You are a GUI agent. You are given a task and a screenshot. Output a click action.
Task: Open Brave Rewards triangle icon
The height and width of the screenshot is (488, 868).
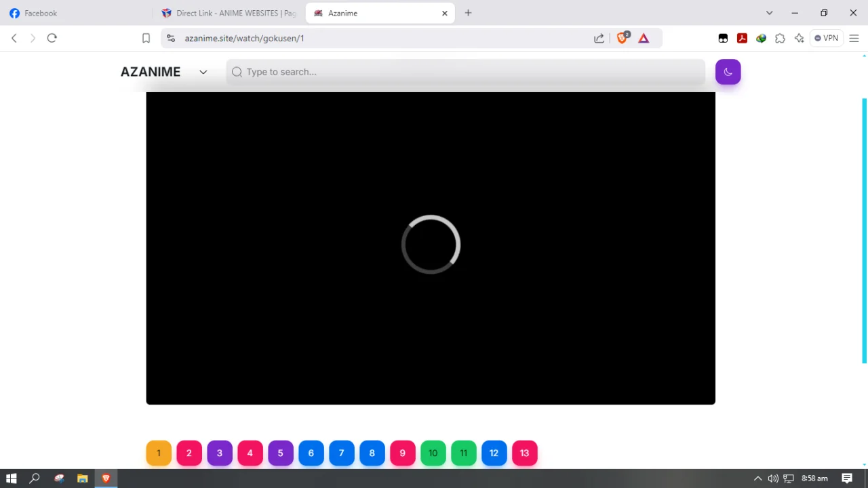coord(644,38)
